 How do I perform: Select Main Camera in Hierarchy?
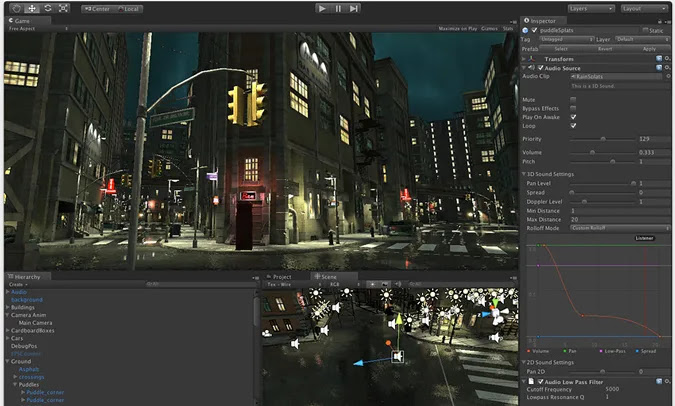[x=35, y=323]
